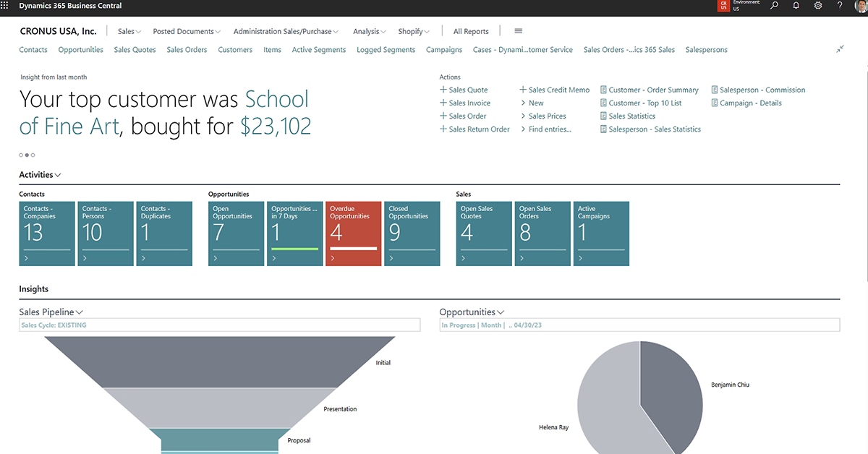Open the search magnifier in the top bar
Image resolution: width=868 pixels, height=454 pixels.
[775, 6]
